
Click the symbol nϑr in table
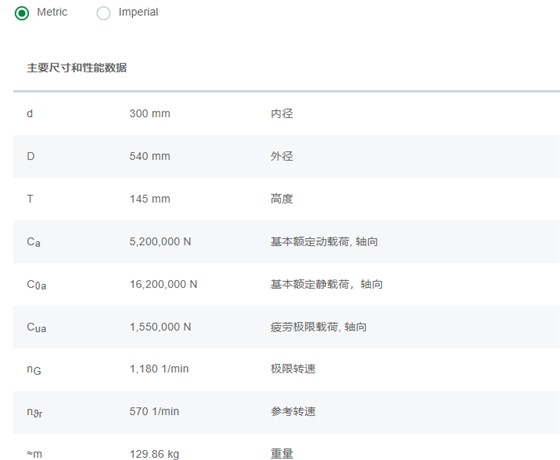(35, 412)
